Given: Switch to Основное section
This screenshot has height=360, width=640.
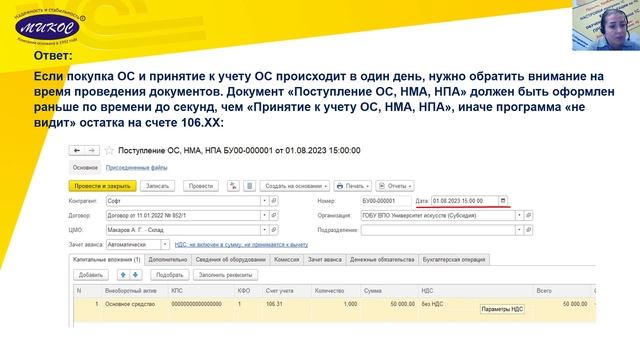Looking at the screenshot, I should click(x=85, y=168).
